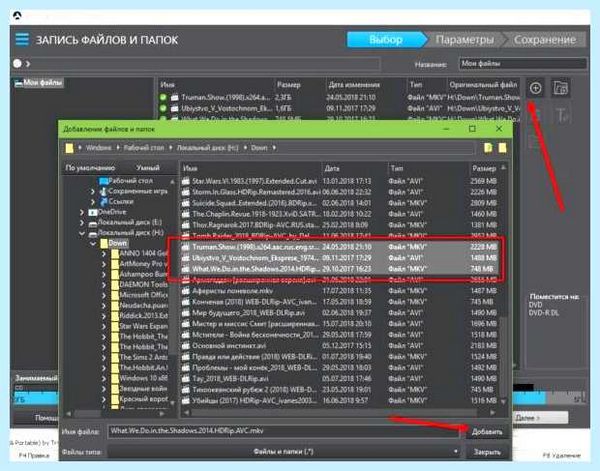Click the OneDrive icon in folder tree
This screenshot has width=600, height=471.
point(93,212)
